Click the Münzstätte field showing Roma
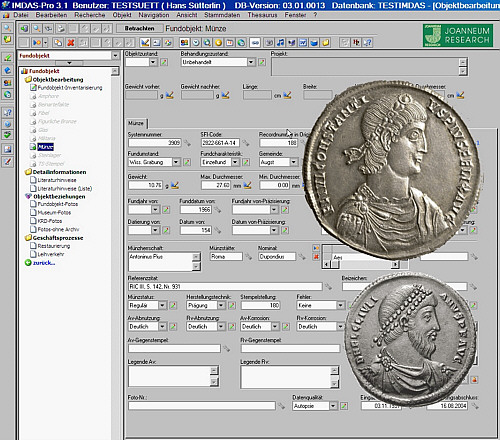Screen dimensions: 500x440 click(x=226, y=257)
